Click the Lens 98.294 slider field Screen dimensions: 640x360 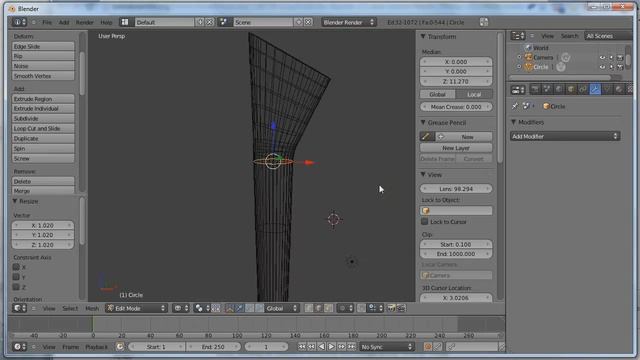(456, 189)
